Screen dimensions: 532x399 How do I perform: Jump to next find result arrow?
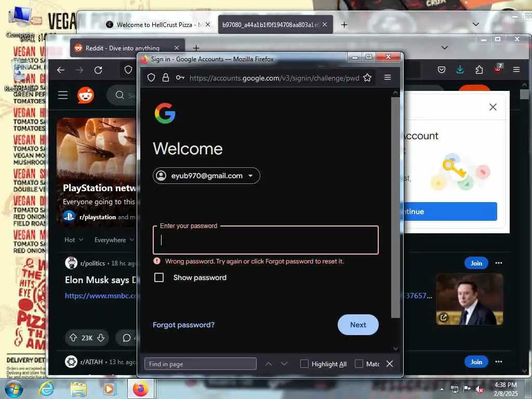(284, 364)
